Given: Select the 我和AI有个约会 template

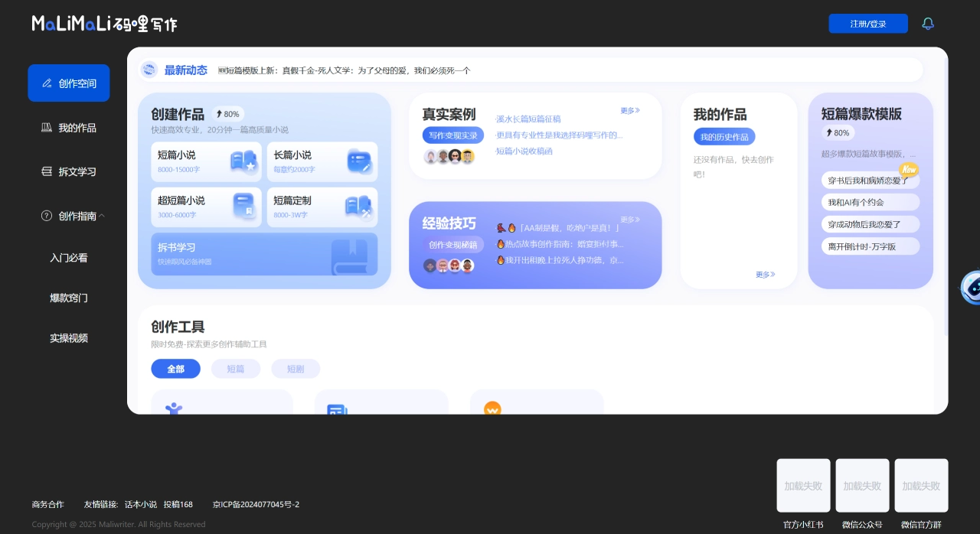Looking at the screenshot, I should coord(870,203).
